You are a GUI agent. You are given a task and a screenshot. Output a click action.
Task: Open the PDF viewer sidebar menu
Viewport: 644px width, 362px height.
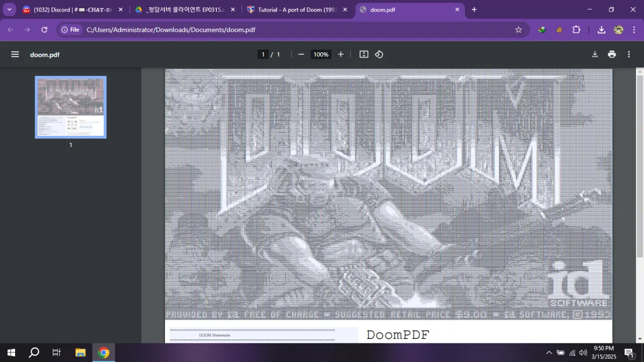(15, 54)
